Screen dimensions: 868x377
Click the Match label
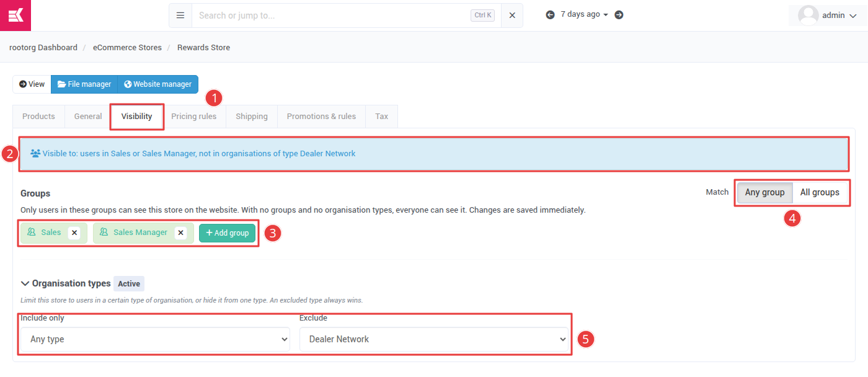click(717, 192)
